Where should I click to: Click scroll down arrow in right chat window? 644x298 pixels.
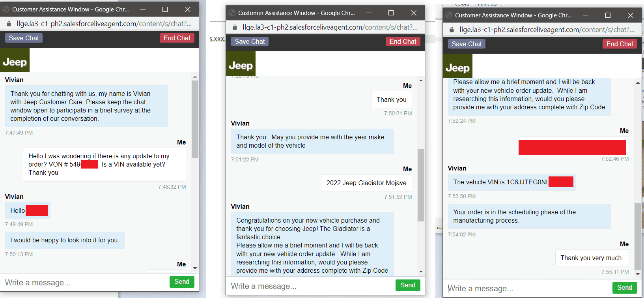tap(638, 274)
